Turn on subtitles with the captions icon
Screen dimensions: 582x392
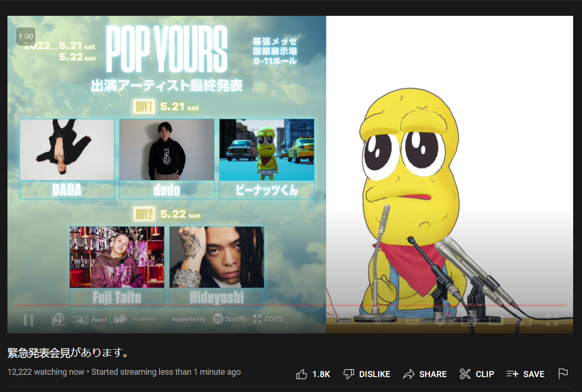(413, 320)
